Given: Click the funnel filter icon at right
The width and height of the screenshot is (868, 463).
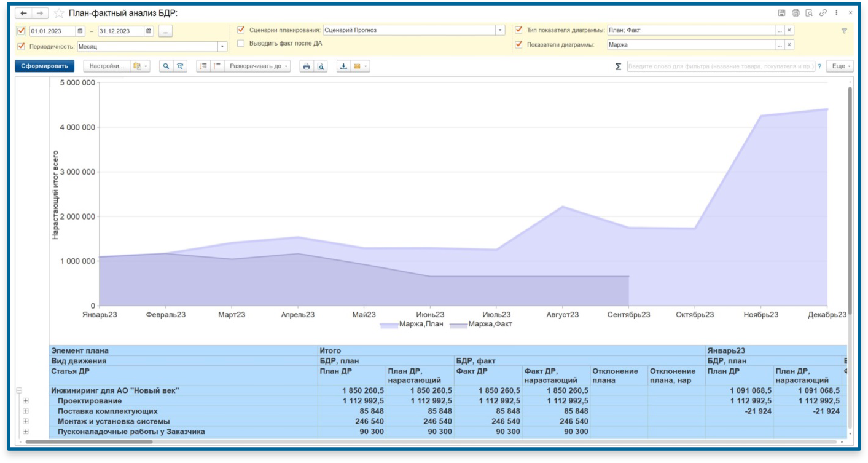Looking at the screenshot, I should click(843, 31).
